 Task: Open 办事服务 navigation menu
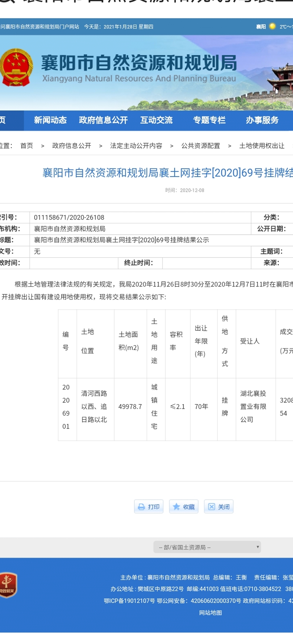[262, 120]
